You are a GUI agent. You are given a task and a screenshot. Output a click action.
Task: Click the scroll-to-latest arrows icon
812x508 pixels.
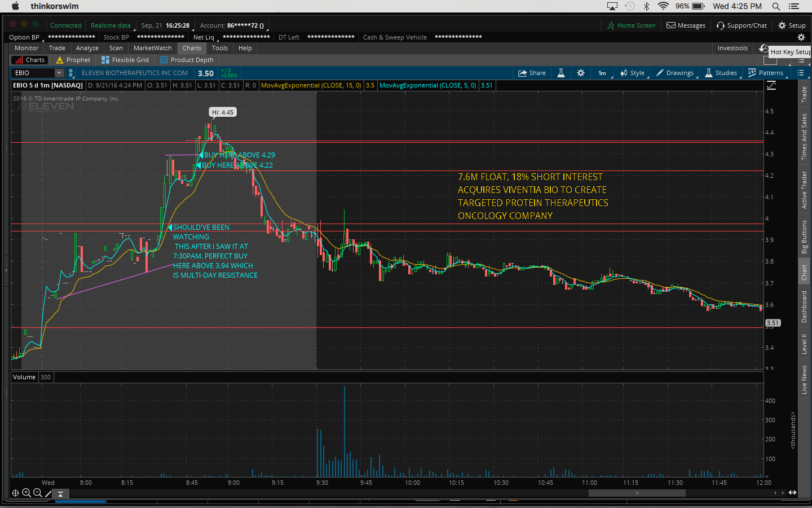click(792, 493)
